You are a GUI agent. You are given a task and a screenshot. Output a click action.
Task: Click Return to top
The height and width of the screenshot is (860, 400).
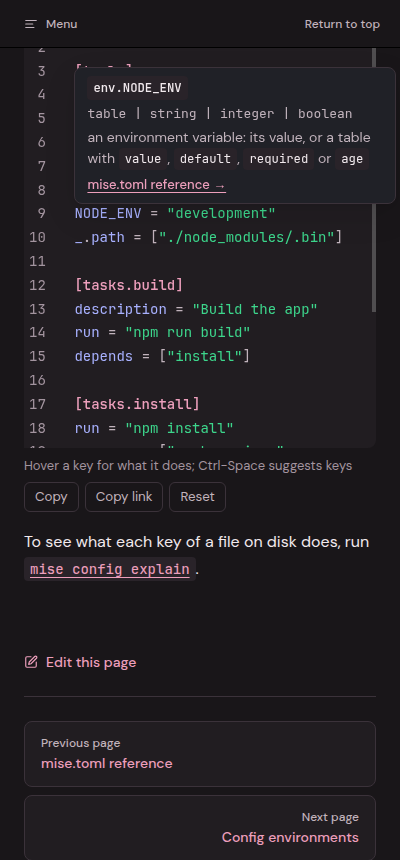pyautogui.click(x=342, y=24)
